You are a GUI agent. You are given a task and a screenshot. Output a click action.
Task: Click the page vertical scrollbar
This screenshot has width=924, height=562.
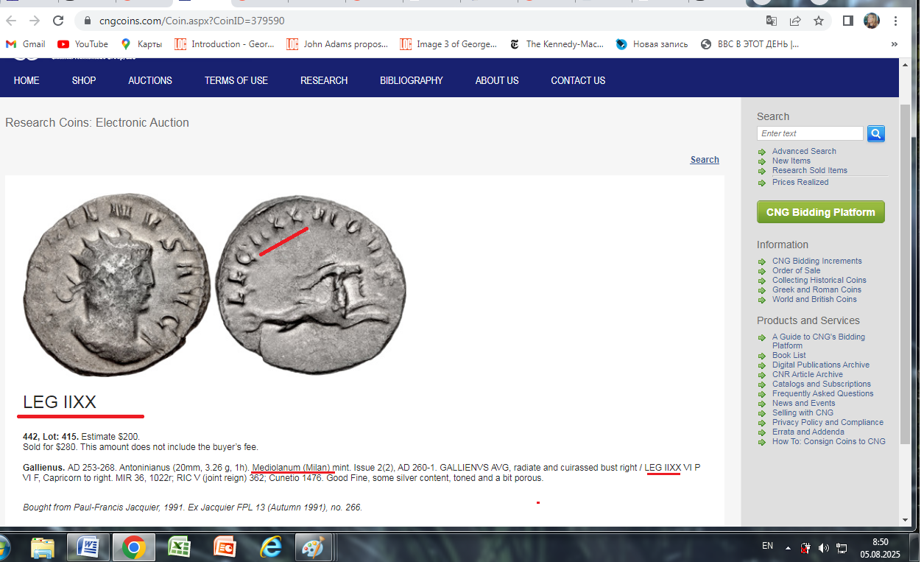[905, 293]
